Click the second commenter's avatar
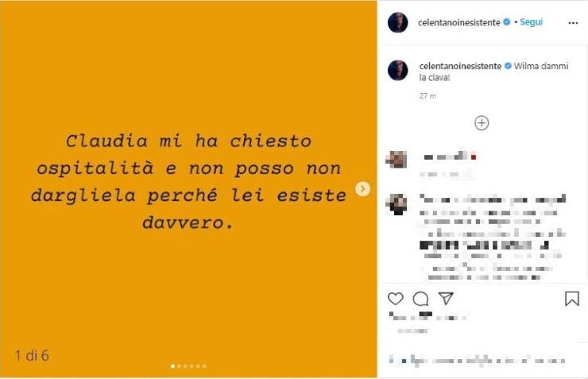 pos(397,204)
